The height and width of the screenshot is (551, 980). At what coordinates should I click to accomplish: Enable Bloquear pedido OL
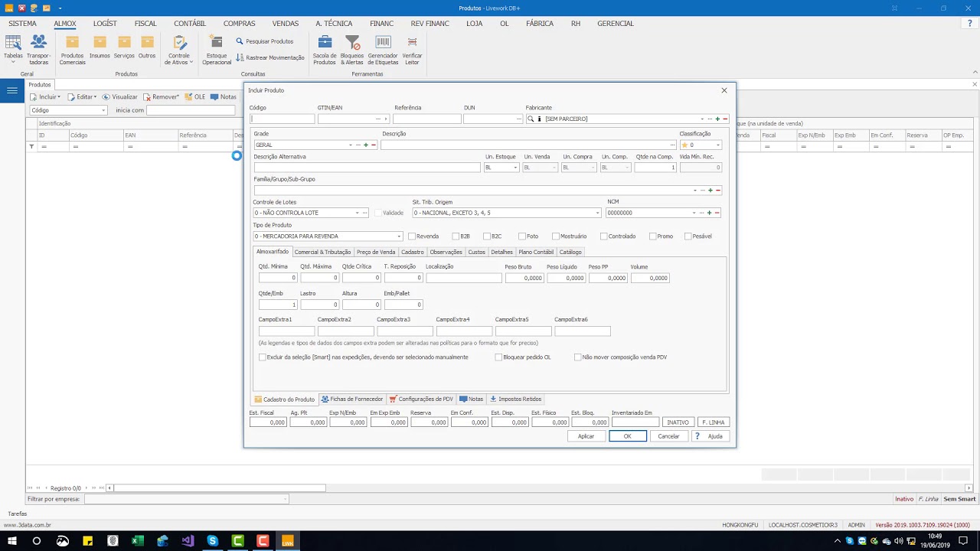(498, 357)
